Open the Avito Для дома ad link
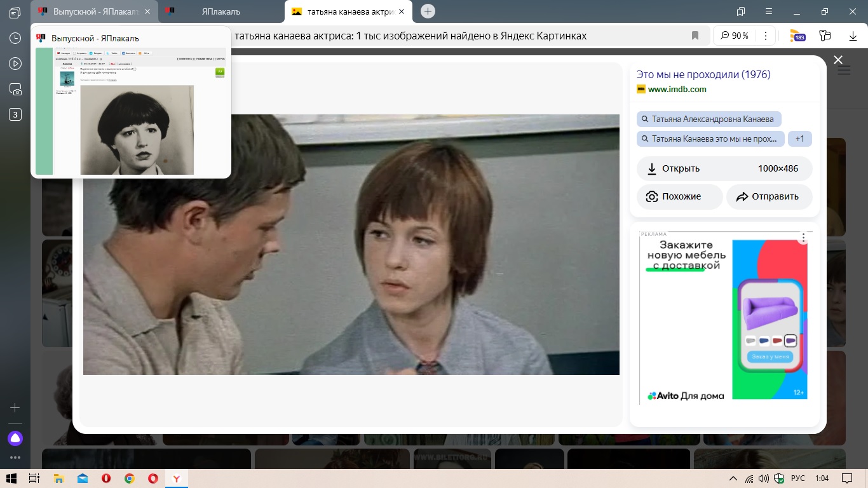Screen dimensions: 868x488 click(686, 396)
